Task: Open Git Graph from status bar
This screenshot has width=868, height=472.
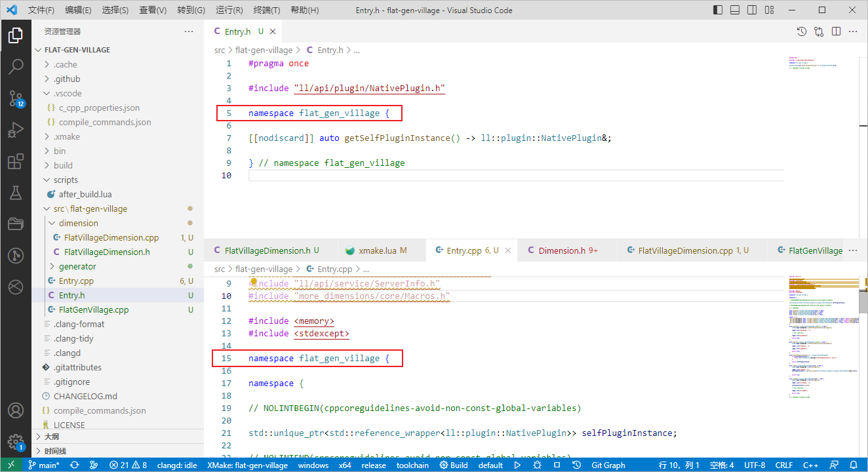Action: click(x=608, y=465)
